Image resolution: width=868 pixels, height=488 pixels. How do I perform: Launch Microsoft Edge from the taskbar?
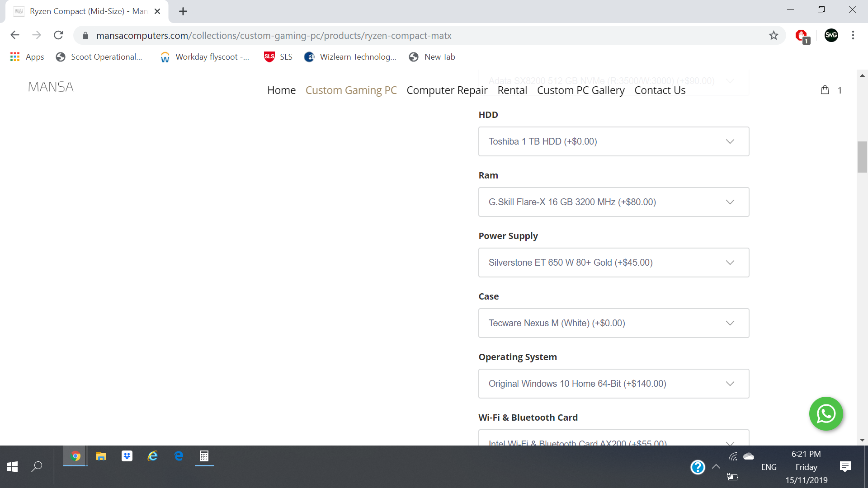click(x=179, y=456)
